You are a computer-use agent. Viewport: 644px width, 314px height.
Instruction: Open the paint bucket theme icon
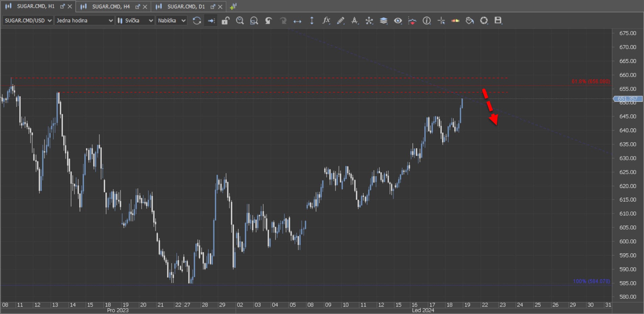[x=470, y=21]
